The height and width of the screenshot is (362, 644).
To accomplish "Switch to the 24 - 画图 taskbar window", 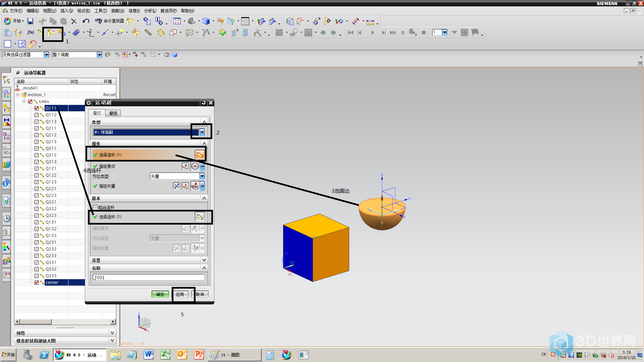I will pos(234,355).
